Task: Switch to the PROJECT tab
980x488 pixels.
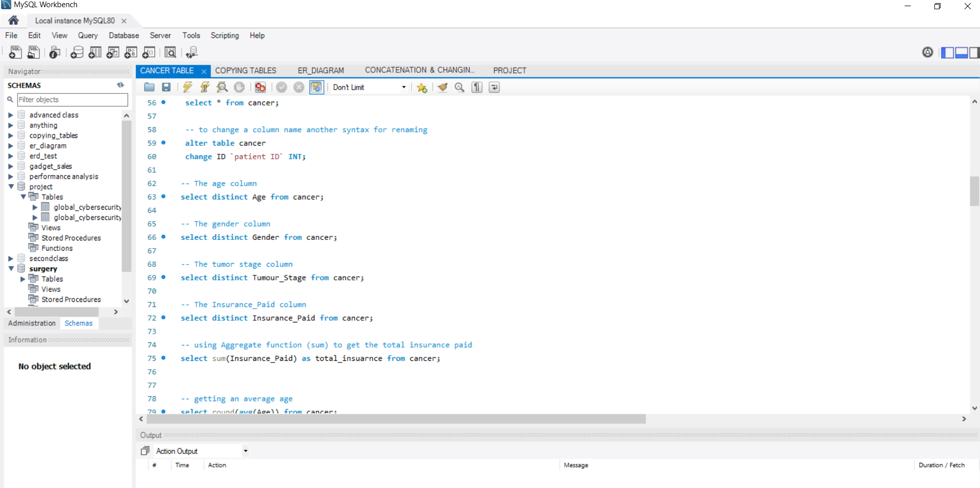Action: pyautogui.click(x=509, y=70)
